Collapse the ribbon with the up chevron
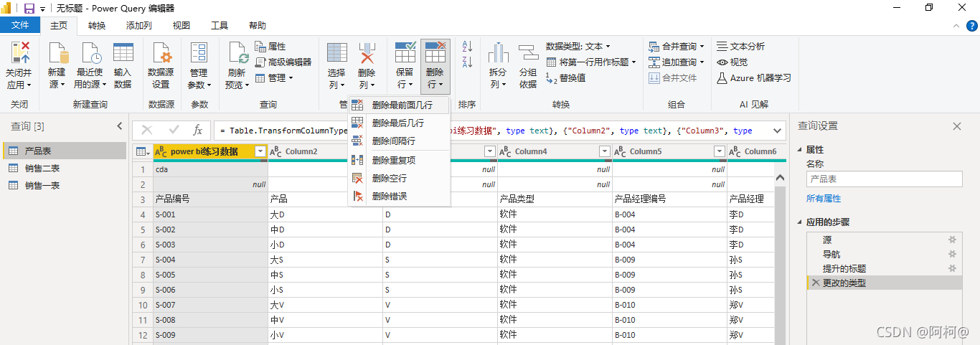980x345 pixels. coord(956,26)
